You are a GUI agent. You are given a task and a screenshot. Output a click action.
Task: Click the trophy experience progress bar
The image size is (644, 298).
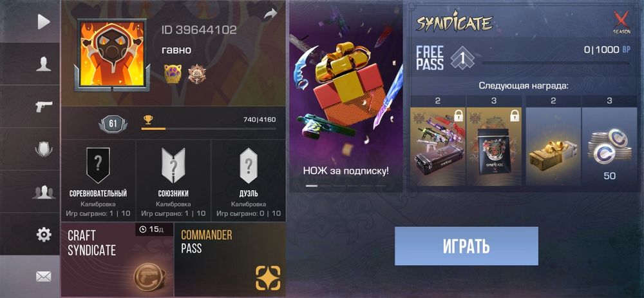pos(209,129)
